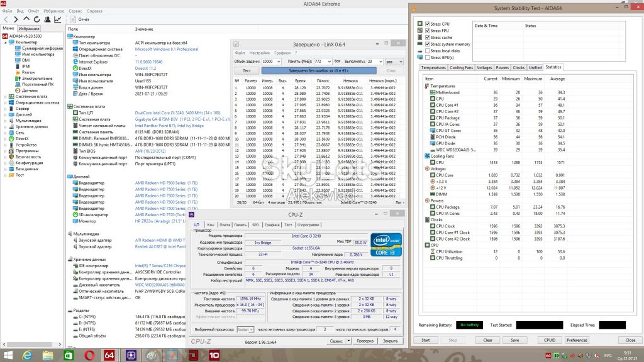Screen dimensions: 644x362
Task: Click the red 10 icon on the taskbar
Action: (214, 355)
